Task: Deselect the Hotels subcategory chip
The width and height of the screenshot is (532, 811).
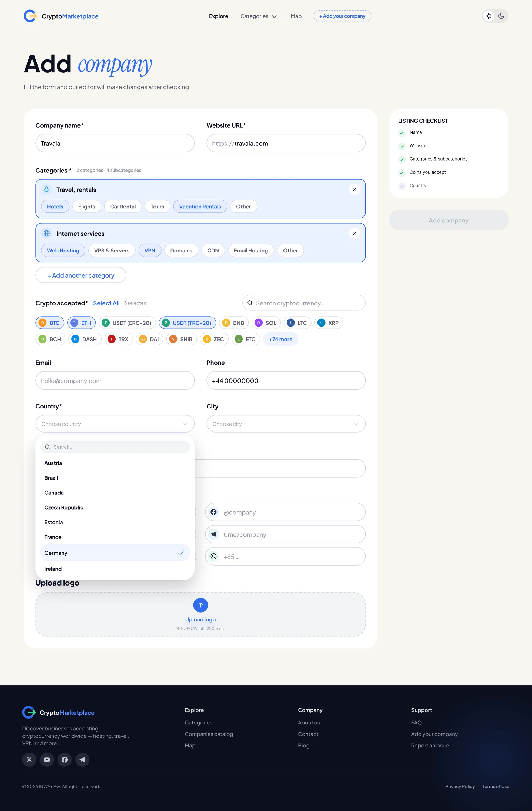Action: (55, 206)
